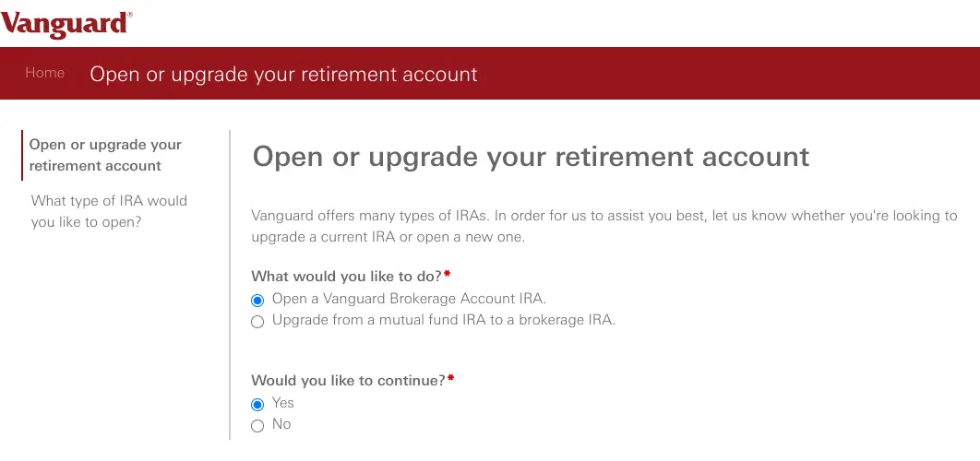
Task: Click the 'What would you like to do?' question label
Action: 347,276
